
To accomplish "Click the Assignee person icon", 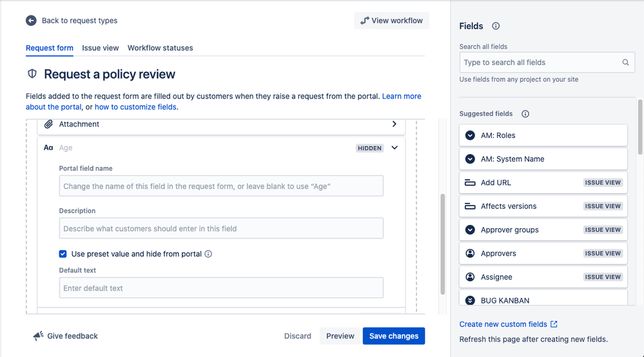I will [470, 277].
